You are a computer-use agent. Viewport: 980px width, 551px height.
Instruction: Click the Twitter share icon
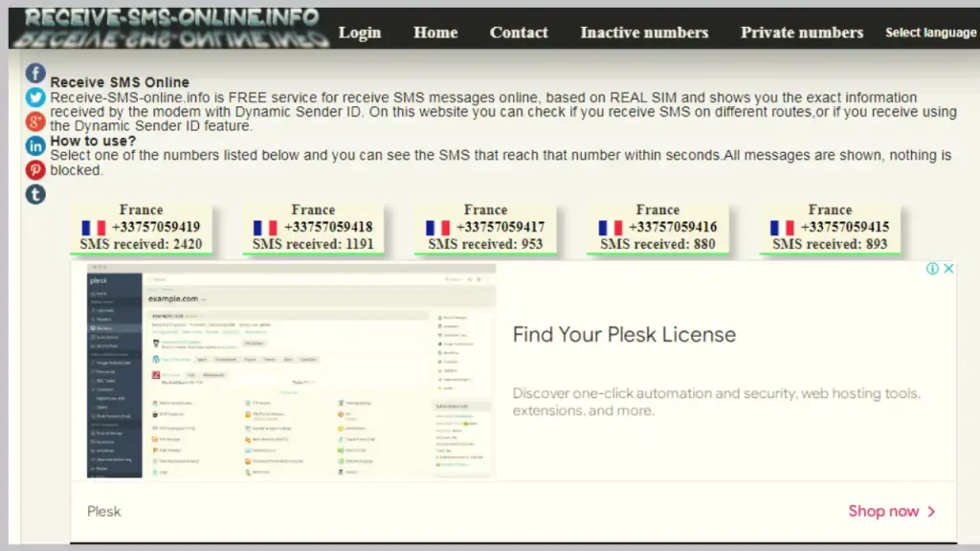[x=35, y=98]
